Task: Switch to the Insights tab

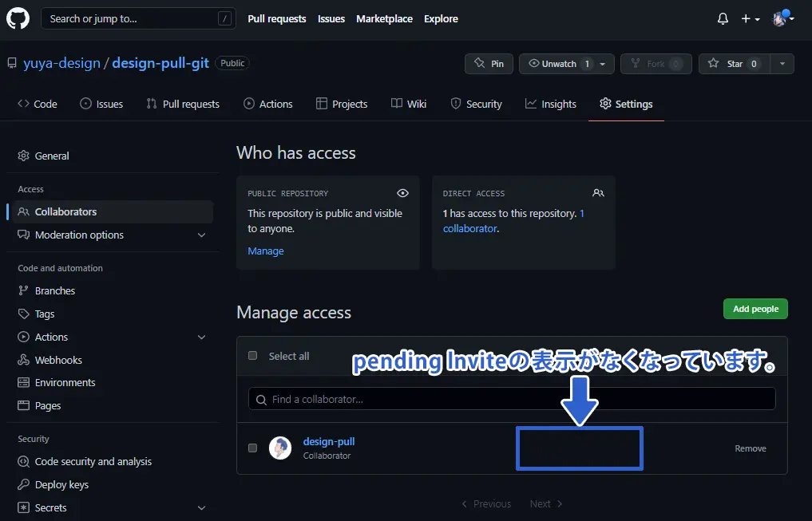Action: pyautogui.click(x=550, y=104)
